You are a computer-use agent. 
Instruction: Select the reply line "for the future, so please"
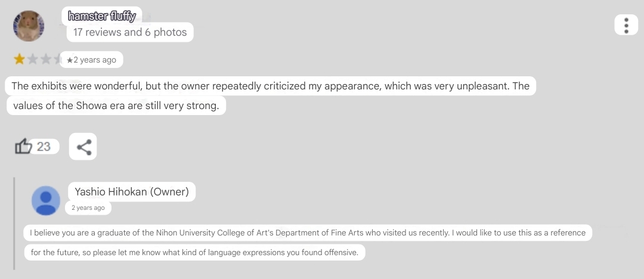click(x=194, y=252)
